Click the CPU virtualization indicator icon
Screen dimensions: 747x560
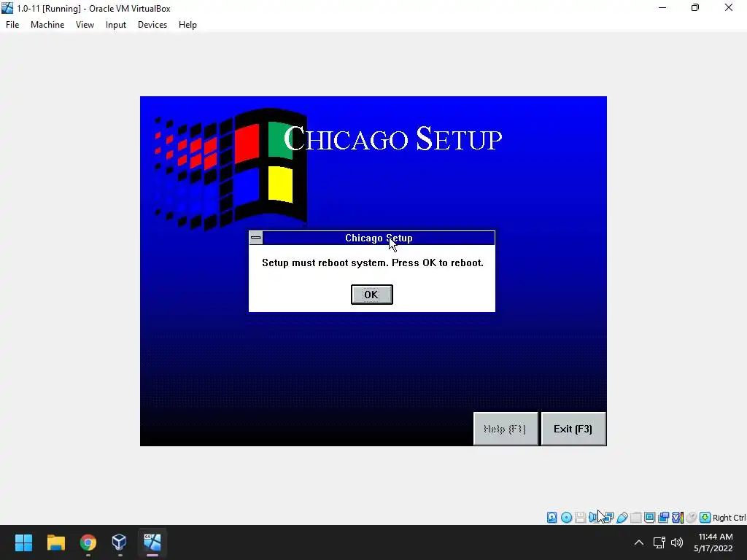(678, 518)
